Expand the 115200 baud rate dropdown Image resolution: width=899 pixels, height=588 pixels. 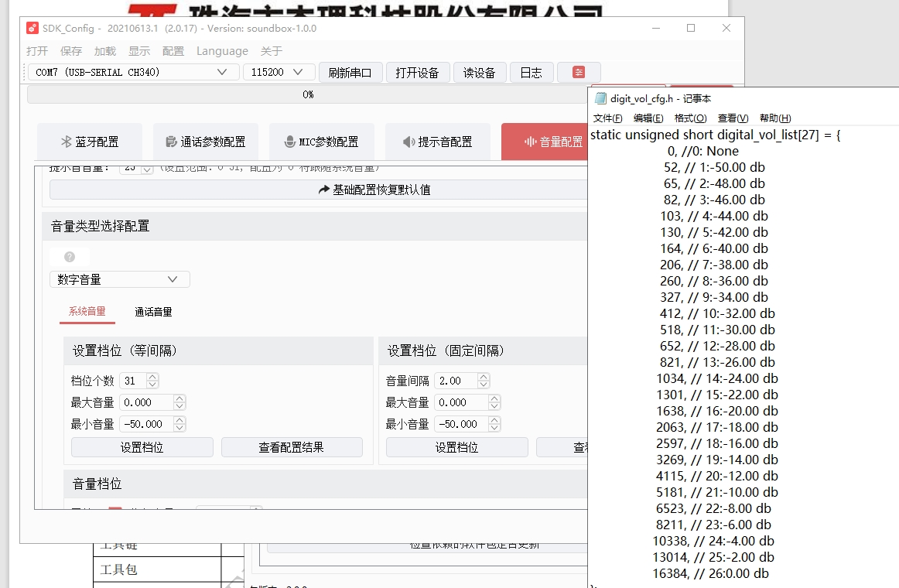click(x=279, y=72)
